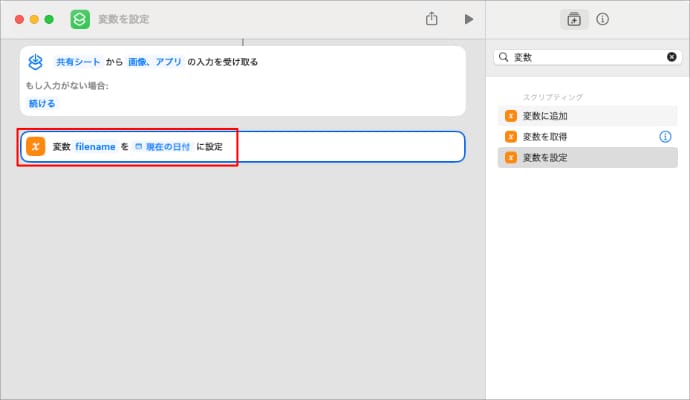Open the 共有シート input source selector

click(x=78, y=62)
